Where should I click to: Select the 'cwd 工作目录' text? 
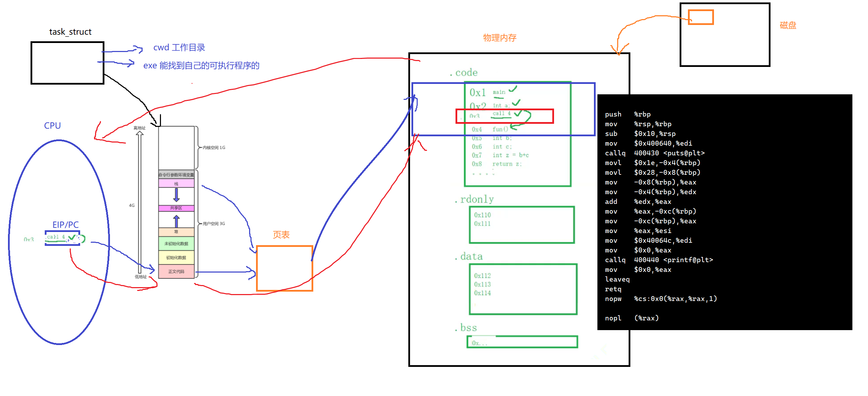coord(179,48)
